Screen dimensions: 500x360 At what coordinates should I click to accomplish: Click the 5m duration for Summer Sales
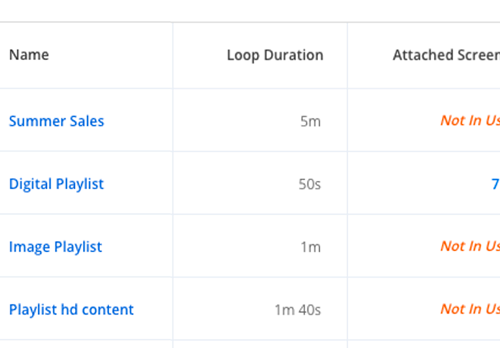click(x=310, y=121)
